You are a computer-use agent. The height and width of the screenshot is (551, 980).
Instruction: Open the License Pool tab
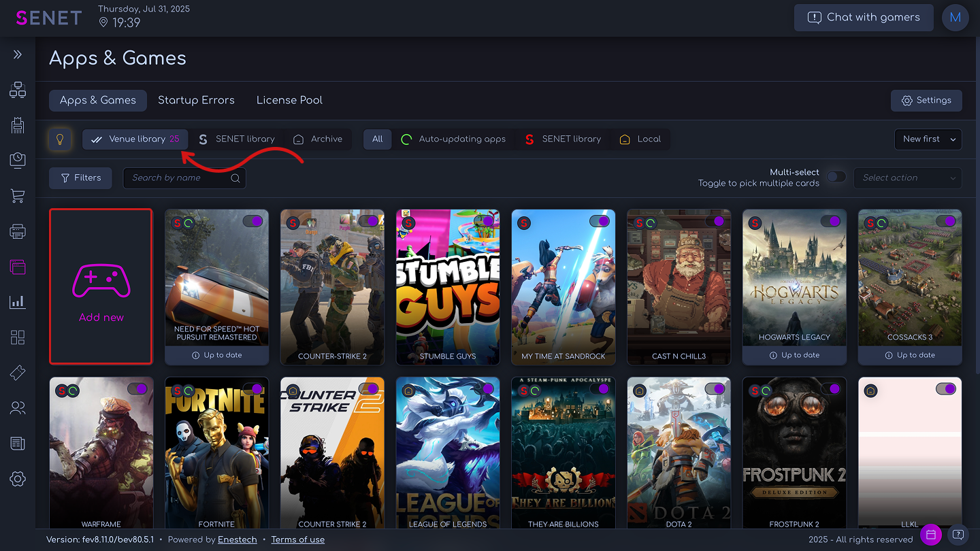[x=289, y=100]
